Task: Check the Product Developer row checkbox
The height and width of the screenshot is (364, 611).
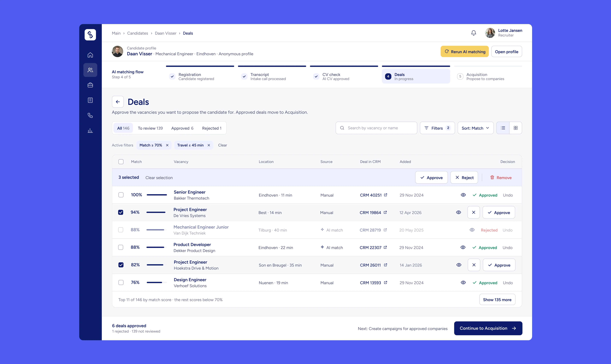Action: 121,247
